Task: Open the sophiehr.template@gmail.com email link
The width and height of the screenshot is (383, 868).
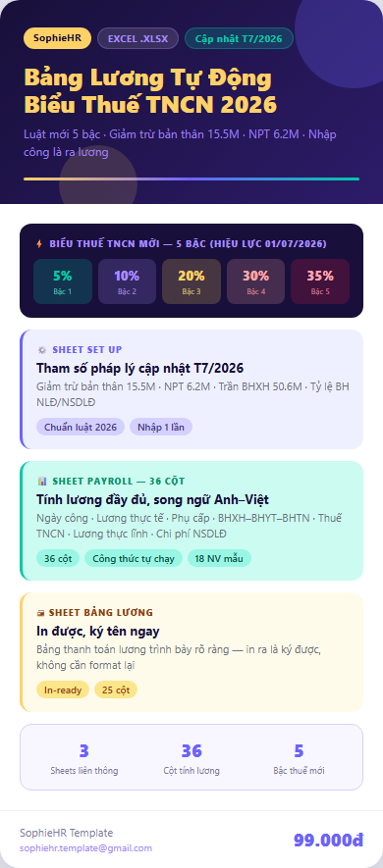Action: (85, 848)
